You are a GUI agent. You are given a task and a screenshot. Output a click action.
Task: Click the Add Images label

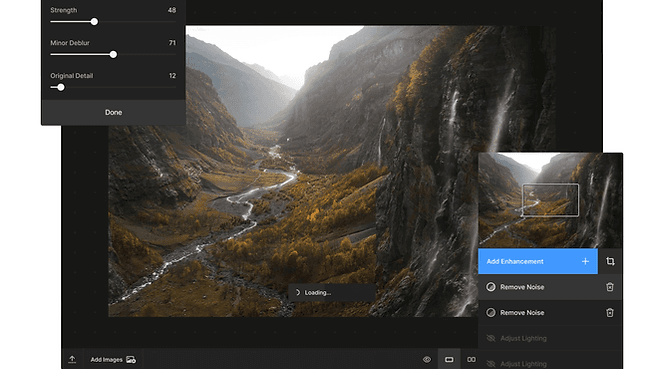pyautogui.click(x=106, y=359)
